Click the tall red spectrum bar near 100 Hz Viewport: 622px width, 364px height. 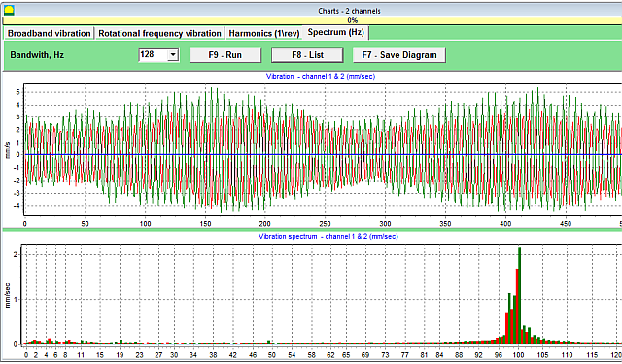(517, 306)
